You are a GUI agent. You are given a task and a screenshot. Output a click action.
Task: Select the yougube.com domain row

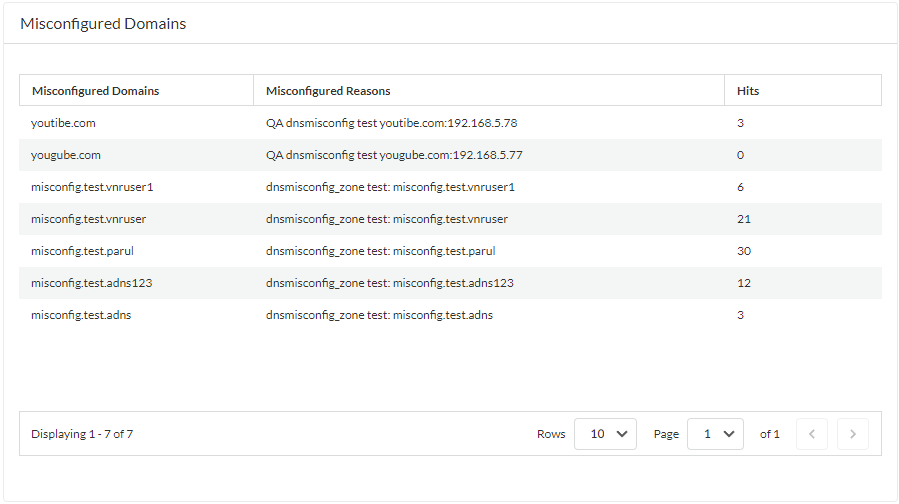[66, 155]
